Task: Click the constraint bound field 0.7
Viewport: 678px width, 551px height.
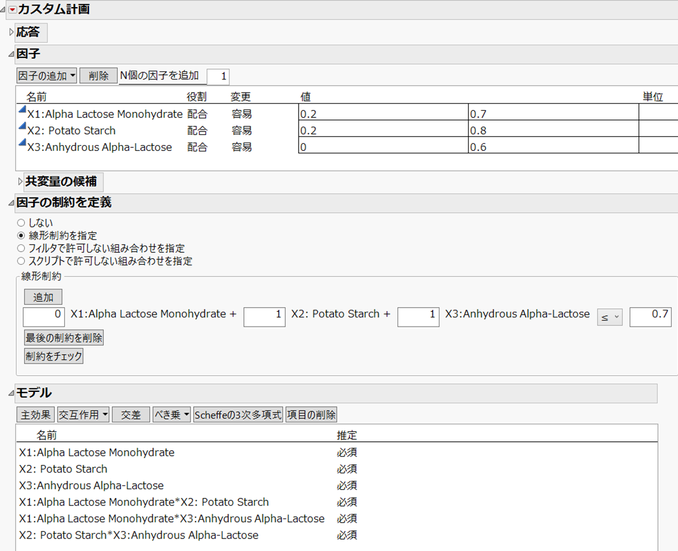Action: coord(650,317)
